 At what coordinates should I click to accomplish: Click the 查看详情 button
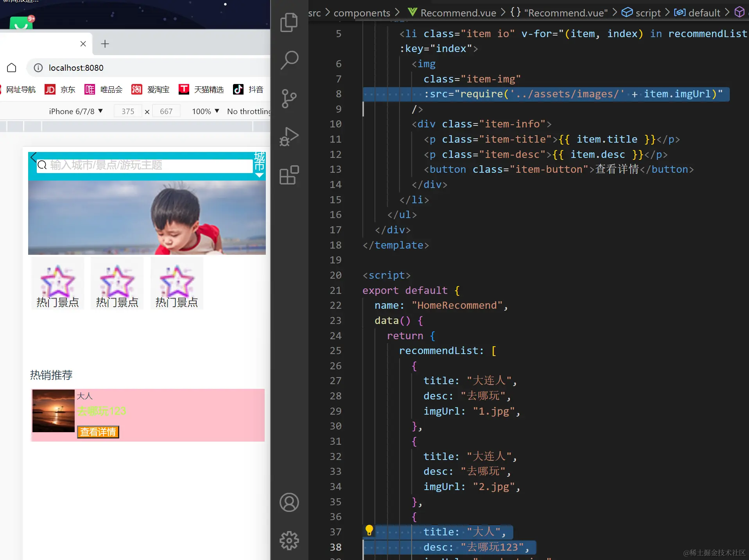[x=98, y=432]
